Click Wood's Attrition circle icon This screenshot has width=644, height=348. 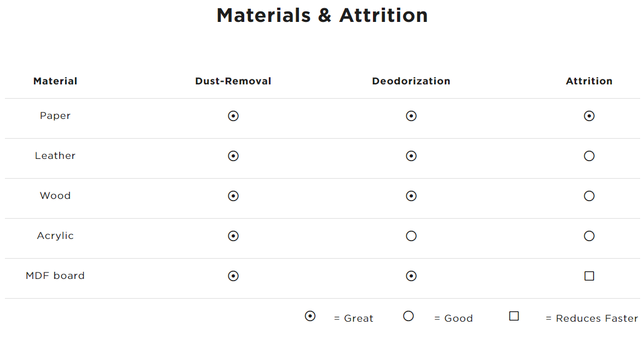pyautogui.click(x=589, y=196)
